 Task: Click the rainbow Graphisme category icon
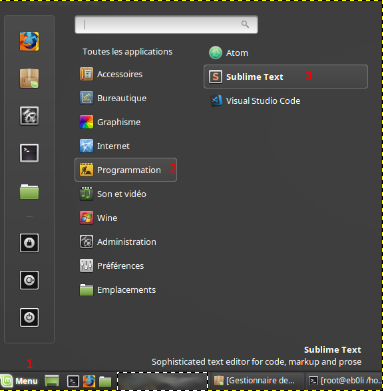tap(86, 122)
